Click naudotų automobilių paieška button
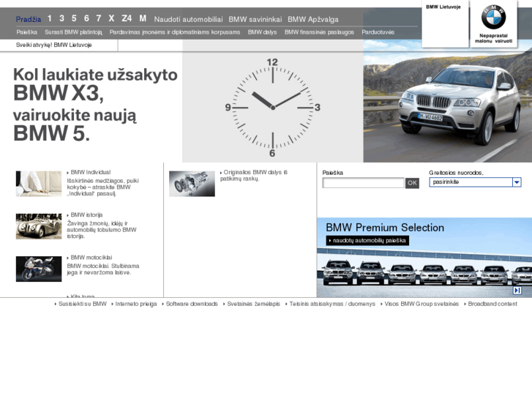Viewport: 532px width, 399px height. pyautogui.click(x=367, y=240)
